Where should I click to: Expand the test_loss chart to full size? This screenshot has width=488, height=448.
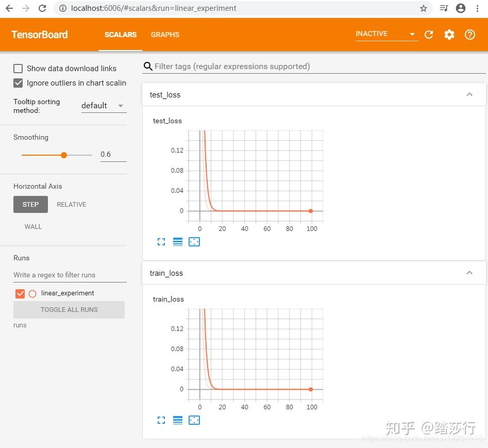point(161,241)
